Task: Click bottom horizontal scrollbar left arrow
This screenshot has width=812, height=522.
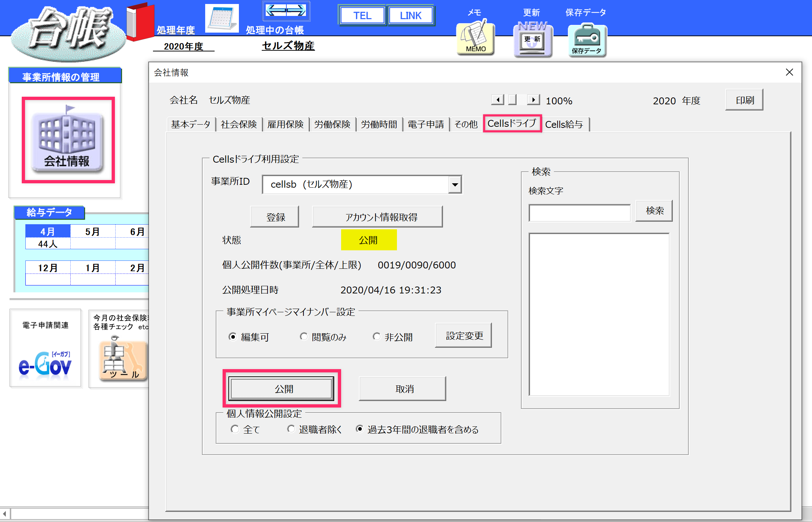Action: [4, 514]
